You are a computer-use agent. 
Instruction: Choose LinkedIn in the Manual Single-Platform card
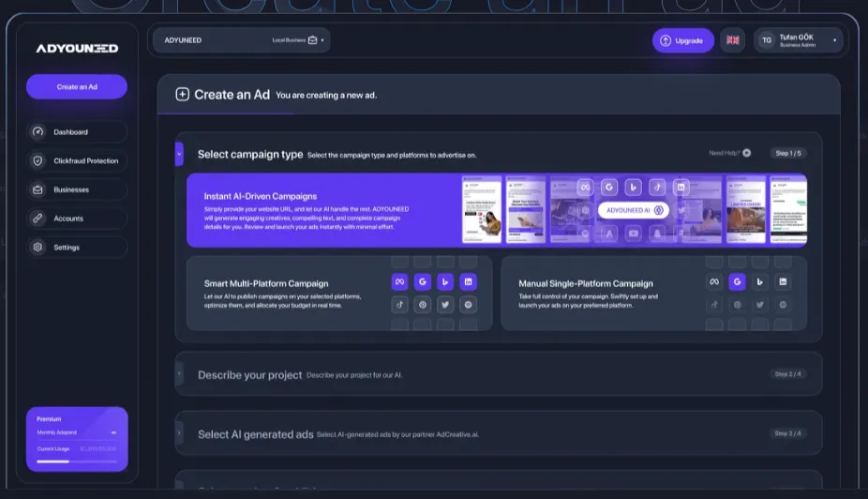pyautogui.click(x=783, y=282)
